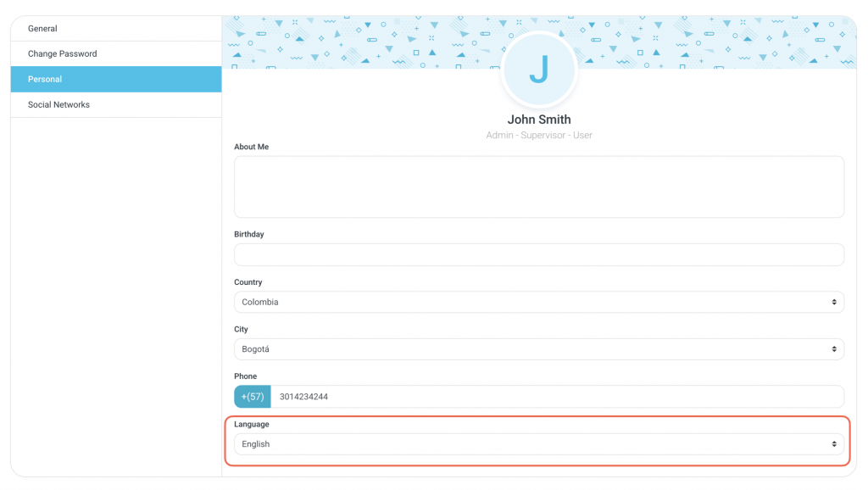Focus the About Me text area

click(x=539, y=187)
